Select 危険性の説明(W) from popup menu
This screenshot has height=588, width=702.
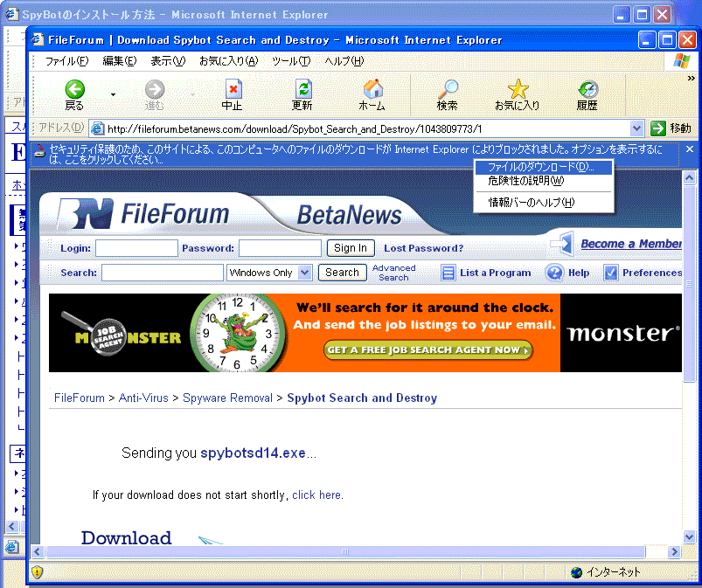[544, 181]
